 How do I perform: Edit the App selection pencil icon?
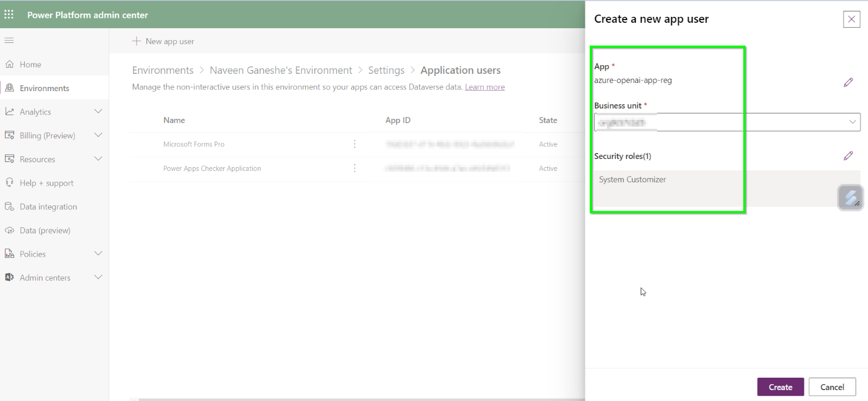click(848, 82)
